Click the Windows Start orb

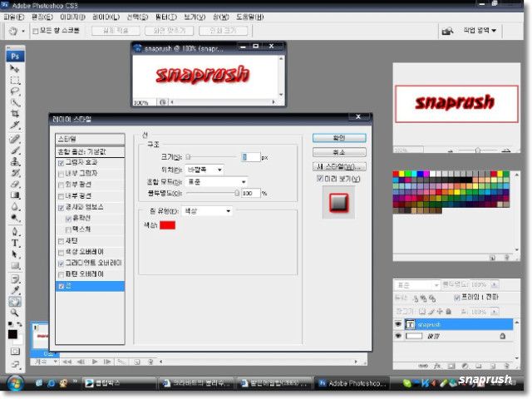point(15,383)
